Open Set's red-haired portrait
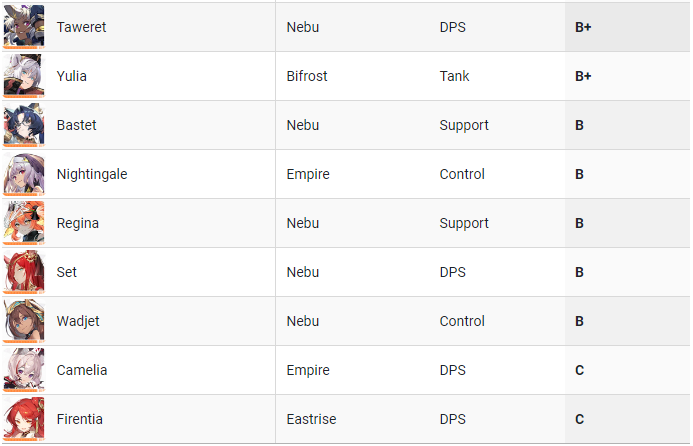 [24, 272]
